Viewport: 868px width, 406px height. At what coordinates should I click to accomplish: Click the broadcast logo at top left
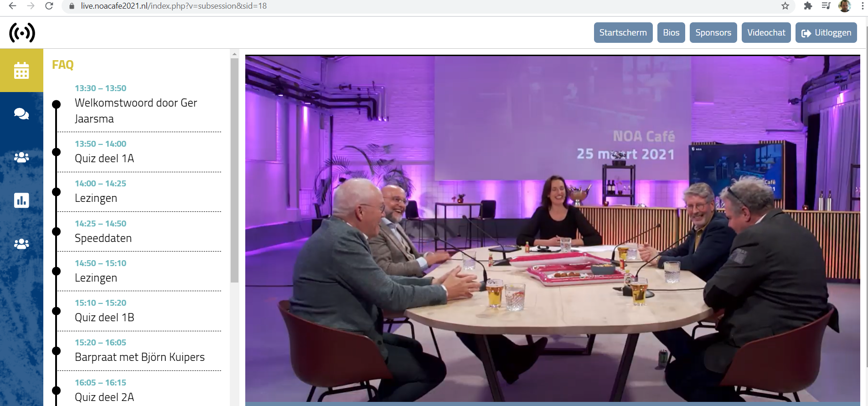22,33
